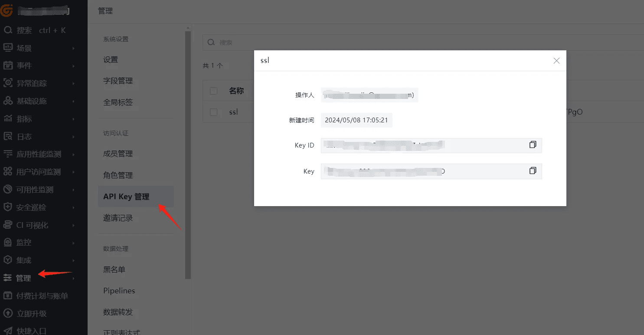Image resolution: width=644 pixels, height=335 pixels.
Task: Expand the 集成 submenu arrow
Action: [x=74, y=261]
